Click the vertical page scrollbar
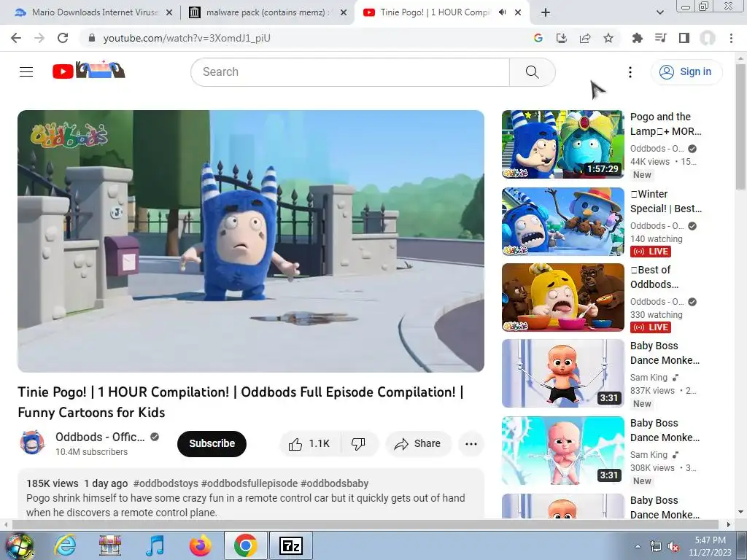The image size is (747, 560). coord(740,126)
